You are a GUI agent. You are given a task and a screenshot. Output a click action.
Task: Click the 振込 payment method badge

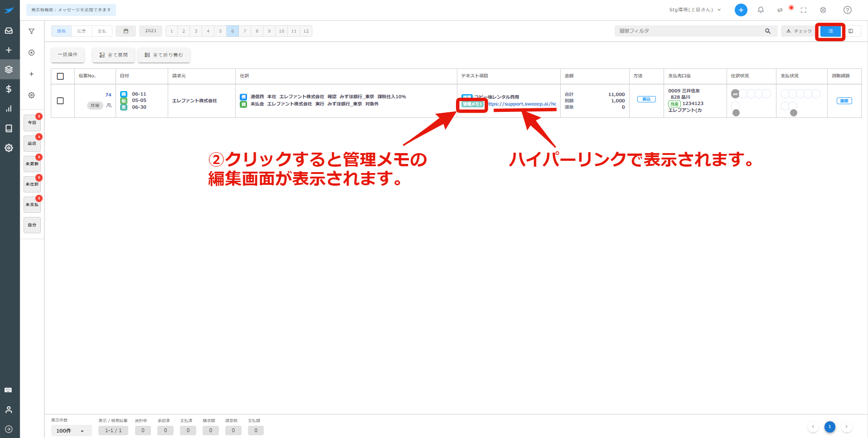pyautogui.click(x=646, y=99)
